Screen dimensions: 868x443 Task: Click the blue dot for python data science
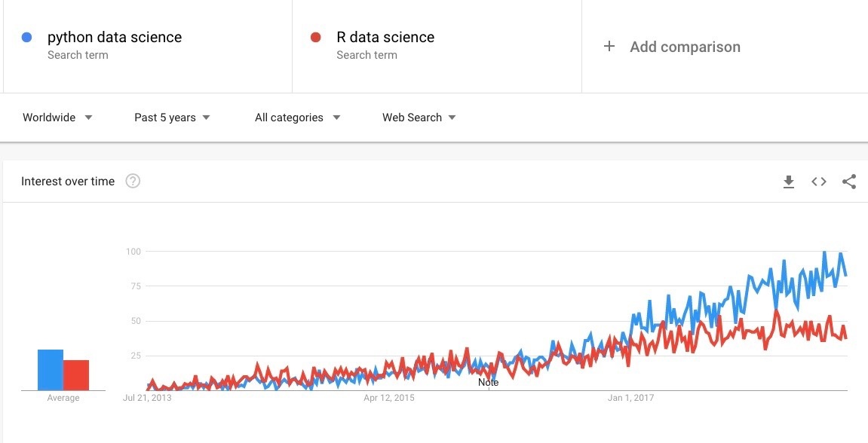[29, 37]
